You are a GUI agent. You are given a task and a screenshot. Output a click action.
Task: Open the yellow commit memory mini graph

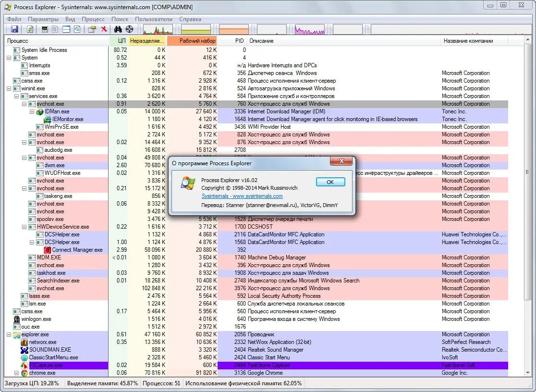[196, 29]
